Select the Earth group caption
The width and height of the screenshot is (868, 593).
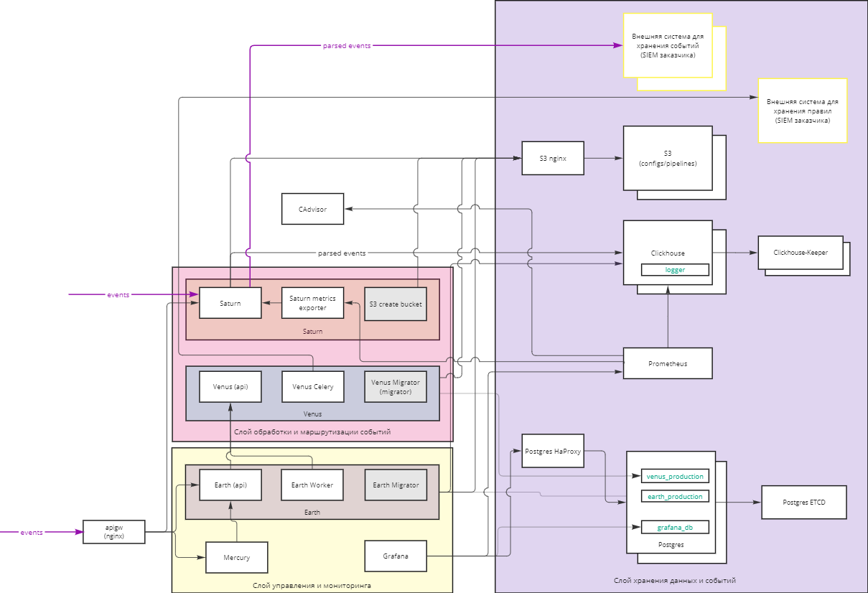(x=312, y=513)
